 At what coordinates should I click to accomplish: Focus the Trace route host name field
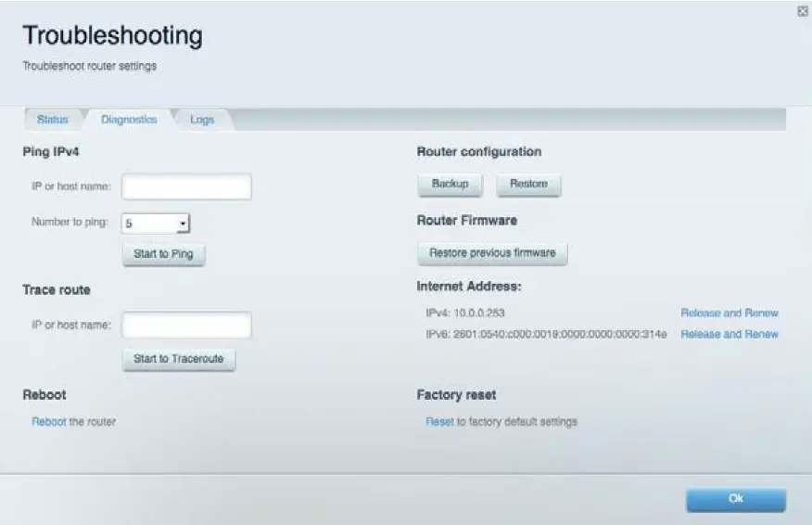point(186,325)
